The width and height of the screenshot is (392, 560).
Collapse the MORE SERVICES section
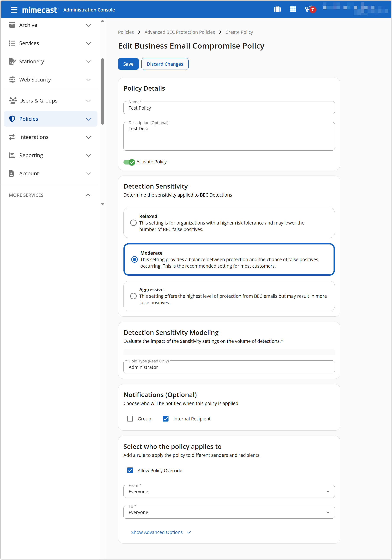[x=88, y=195]
